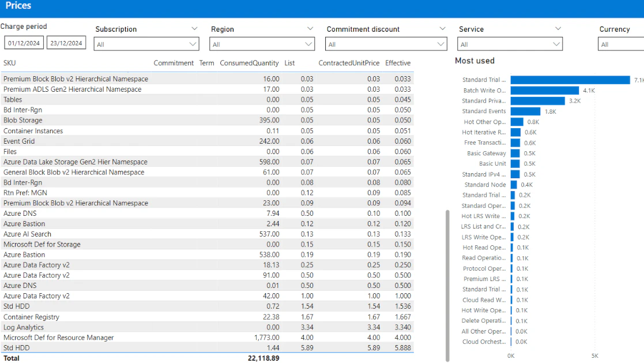644x363 pixels.
Task: Select the Standard IPv4 bar
Action: pyautogui.click(x=515, y=174)
